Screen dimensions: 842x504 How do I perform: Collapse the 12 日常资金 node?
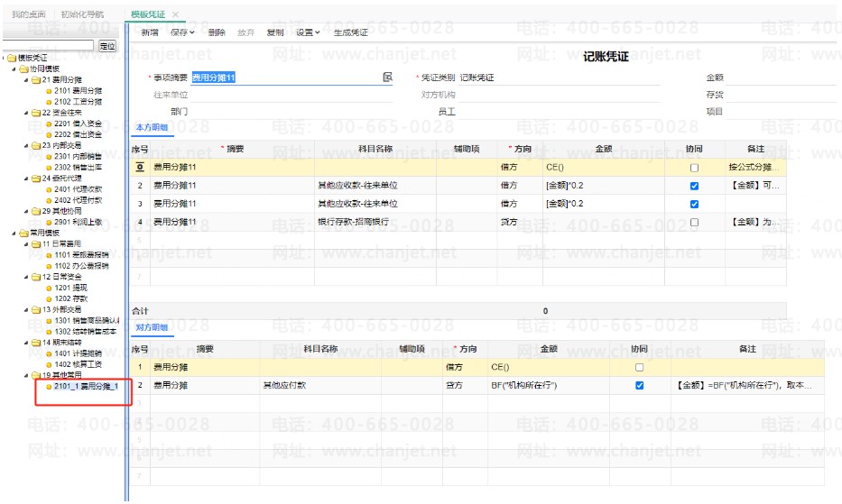[x=26, y=277]
